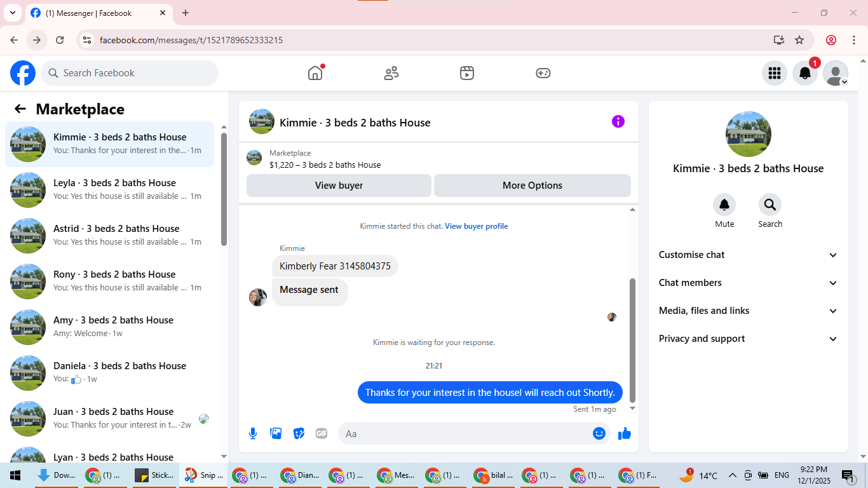Search in conversation using the magnifier icon
868x488 pixels.
[770, 205]
